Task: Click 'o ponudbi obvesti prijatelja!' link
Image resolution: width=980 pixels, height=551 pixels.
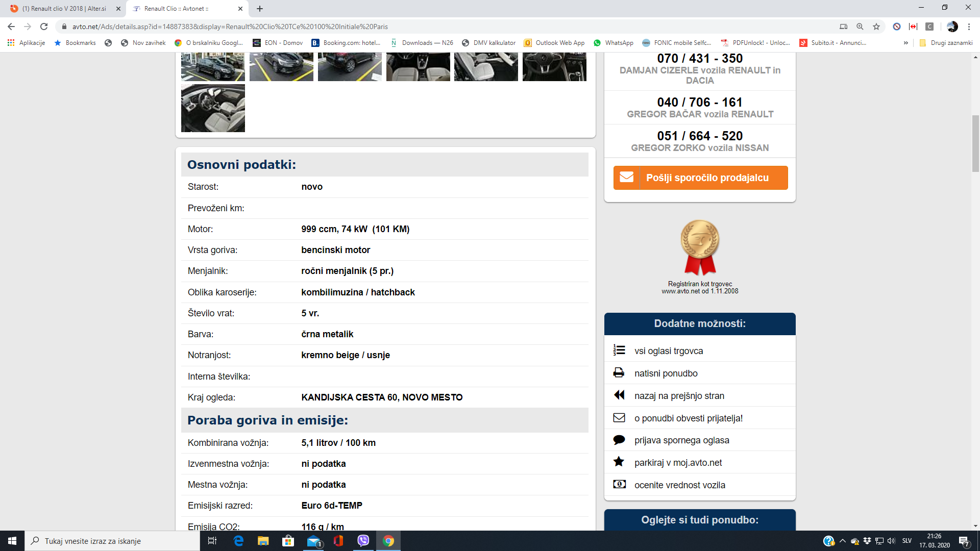Action: click(x=688, y=418)
